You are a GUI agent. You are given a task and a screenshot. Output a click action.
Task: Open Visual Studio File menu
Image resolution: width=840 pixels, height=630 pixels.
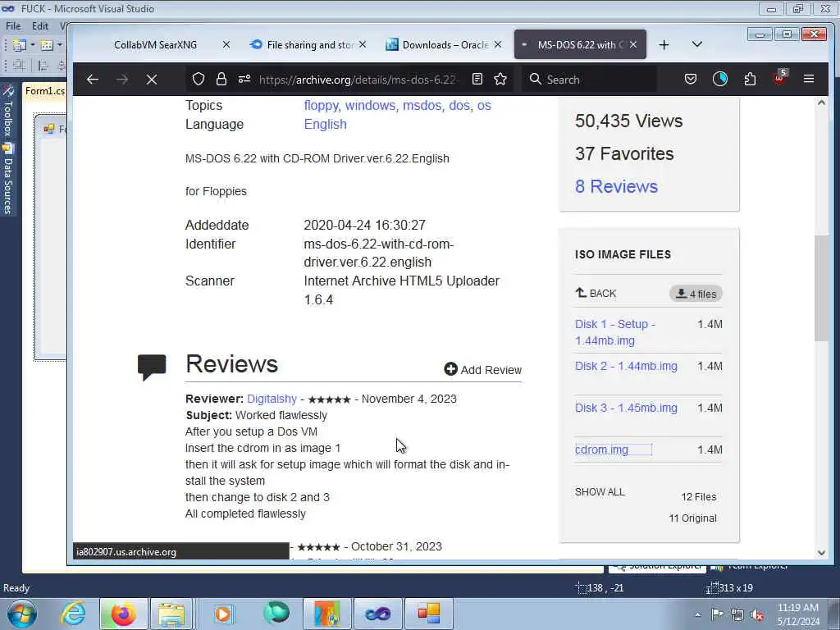pyautogui.click(x=13, y=25)
